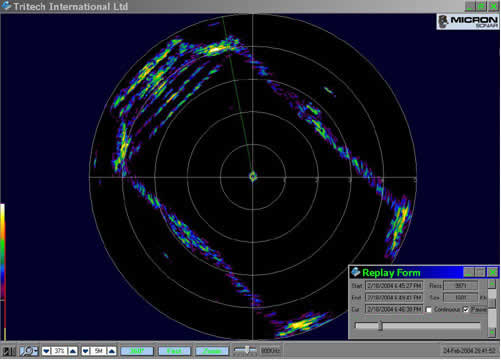Click the 360° scan sector button
This screenshot has height=360, width=501.
pyautogui.click(x=137, y=351)
